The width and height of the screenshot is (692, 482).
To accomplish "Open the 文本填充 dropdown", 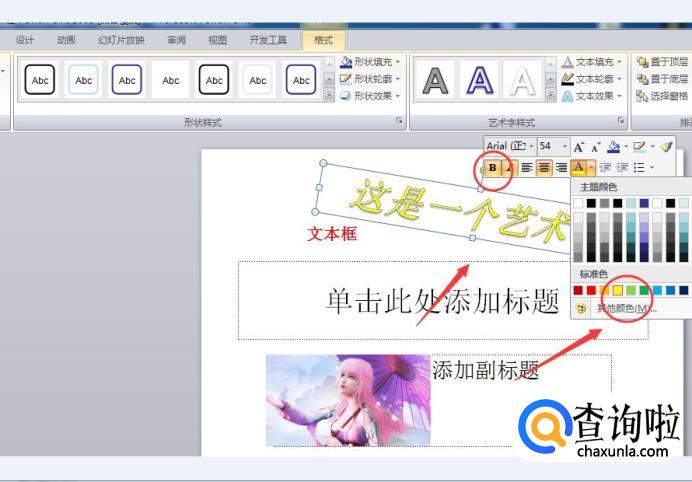I will (x=591, y=62).
